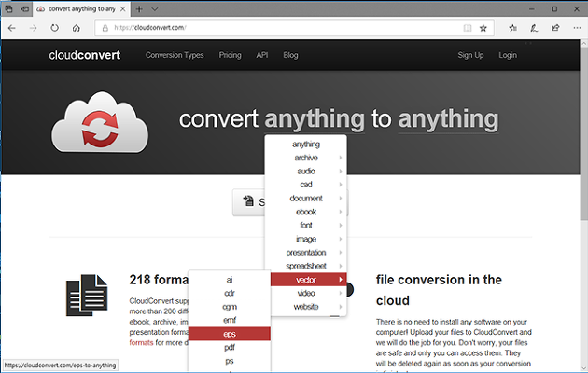Click the Login link

pyautogui.click(x=508, y=55)
